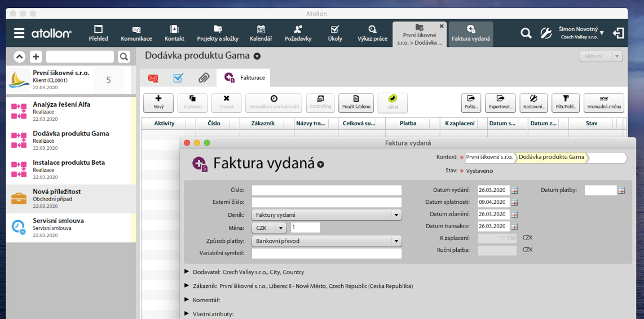Open calendar picker for Datum splatnosti

pos(514,203)
